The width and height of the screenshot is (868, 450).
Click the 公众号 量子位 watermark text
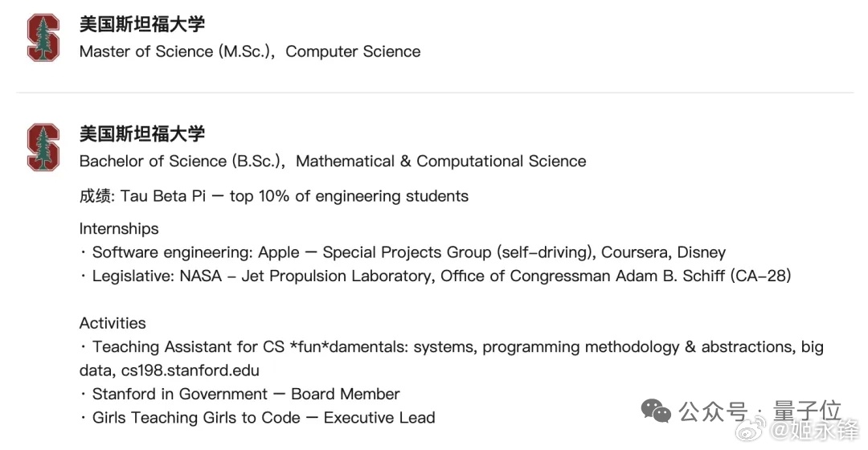tap(759, 411)
